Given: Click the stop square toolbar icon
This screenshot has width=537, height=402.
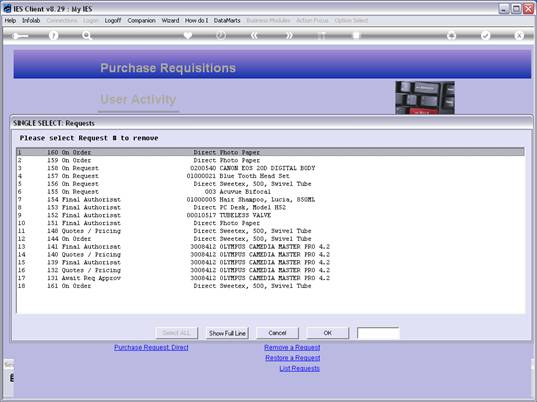Looking at the screenshot, I should click(356, 36).
